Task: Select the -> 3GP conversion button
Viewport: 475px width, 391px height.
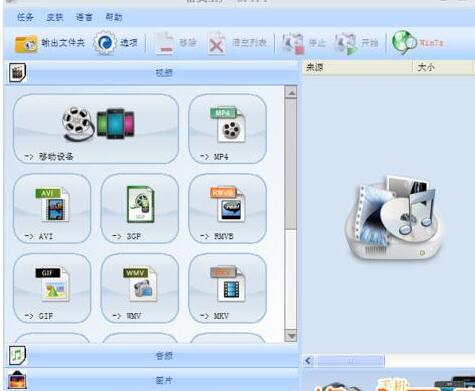Action: 140,208
